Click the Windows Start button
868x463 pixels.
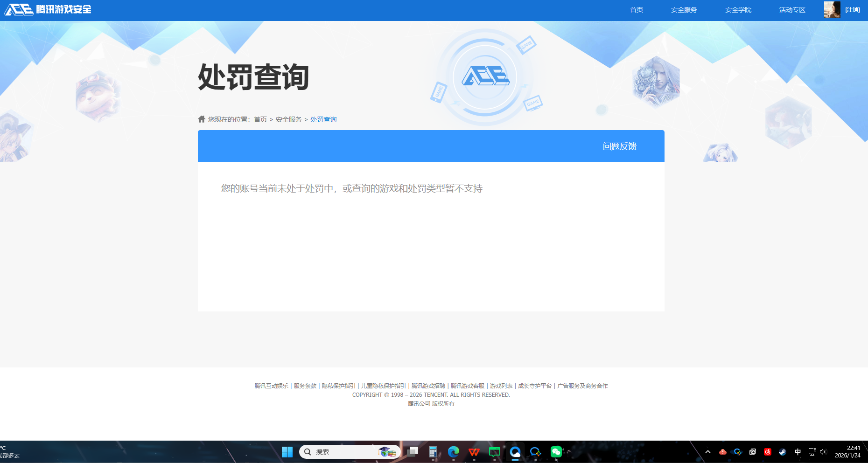click(x=287, y=452)
